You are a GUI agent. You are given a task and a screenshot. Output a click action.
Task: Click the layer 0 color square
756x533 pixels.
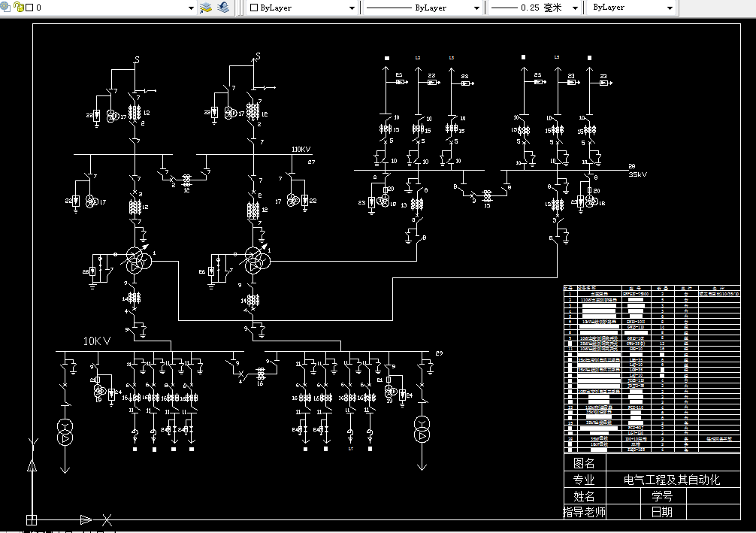tap(29, 8)
